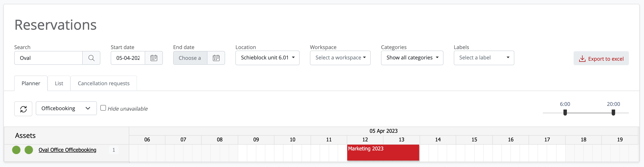The width and height of the screenshot is (644, 167).
Task: Click the second green status circle
Action: [29, 150]
